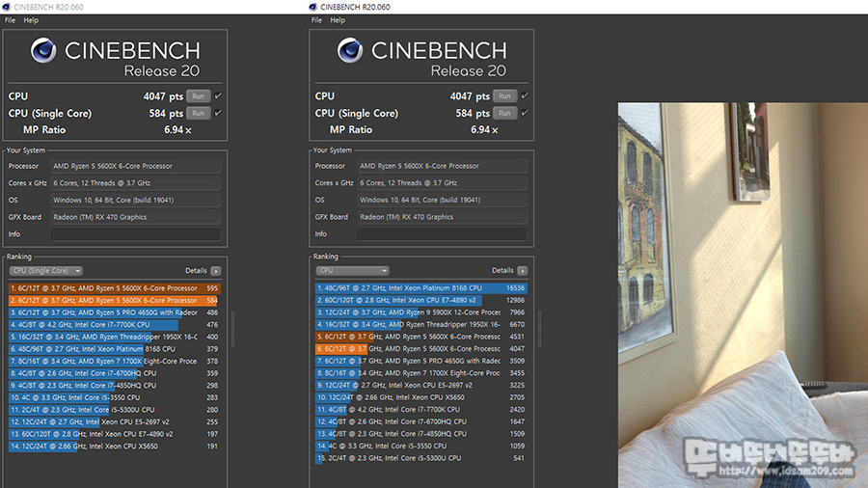Click Cores x GHz field in left window
This screenshot has width=868, height=488.
click(136, 183)
